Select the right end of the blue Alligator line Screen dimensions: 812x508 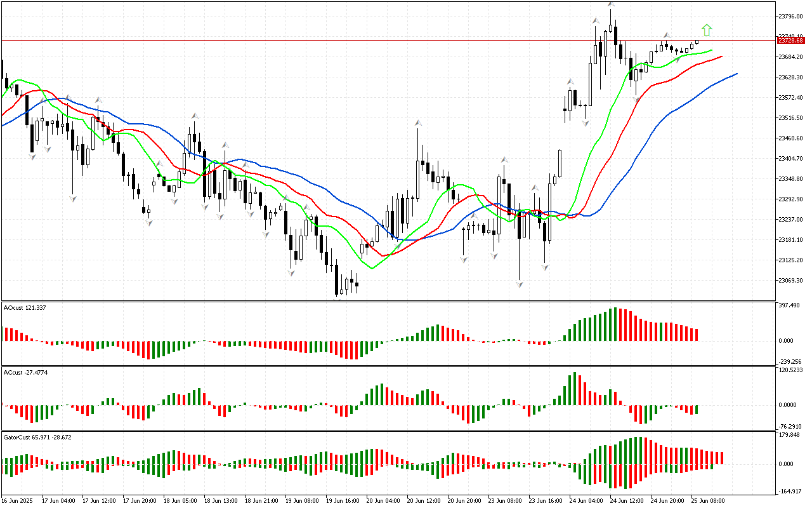click(737, 74)
